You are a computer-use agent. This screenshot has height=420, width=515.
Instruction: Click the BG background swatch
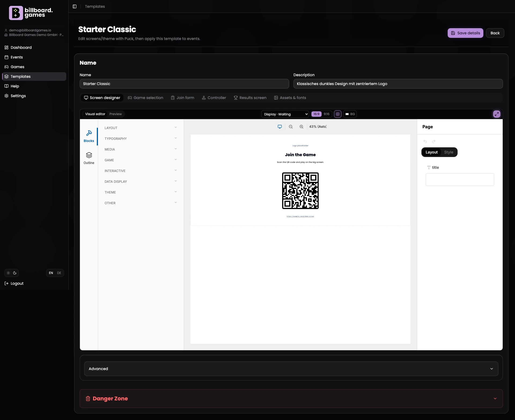(x=350, y=114)
